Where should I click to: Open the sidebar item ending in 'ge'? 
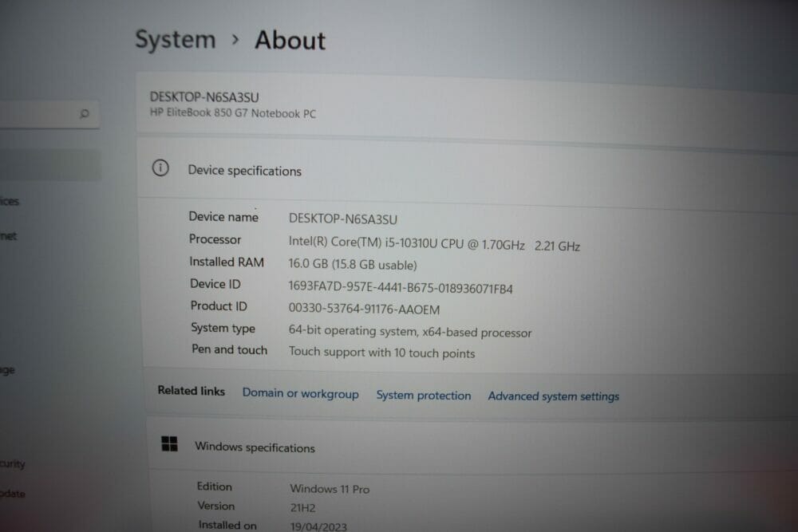click(7, 370)
